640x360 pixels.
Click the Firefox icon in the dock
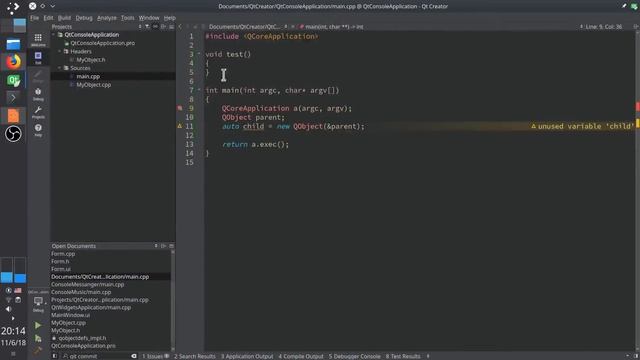click(x=13, y=62)
